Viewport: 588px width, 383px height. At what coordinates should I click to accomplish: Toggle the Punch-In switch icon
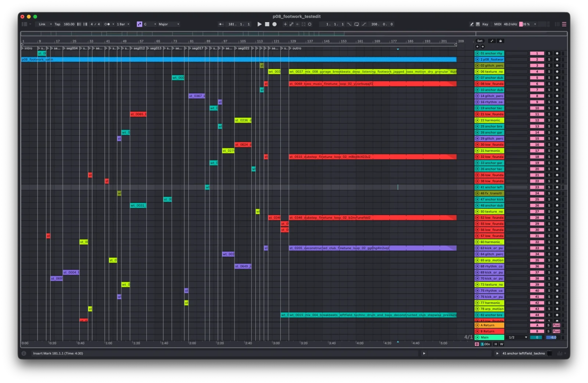pos(349,24)
